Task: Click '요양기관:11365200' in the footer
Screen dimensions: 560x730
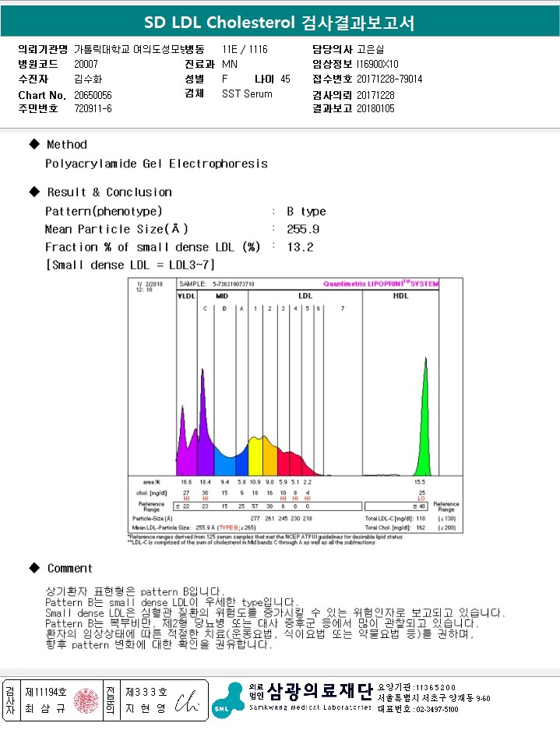Action: 417,688
